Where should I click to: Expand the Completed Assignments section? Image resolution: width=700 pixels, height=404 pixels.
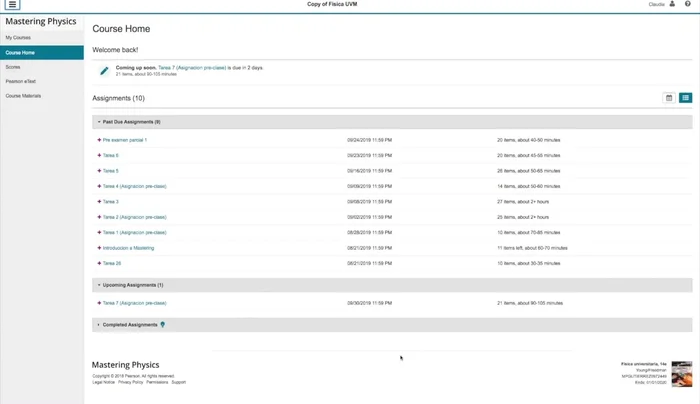click(392, 325)
